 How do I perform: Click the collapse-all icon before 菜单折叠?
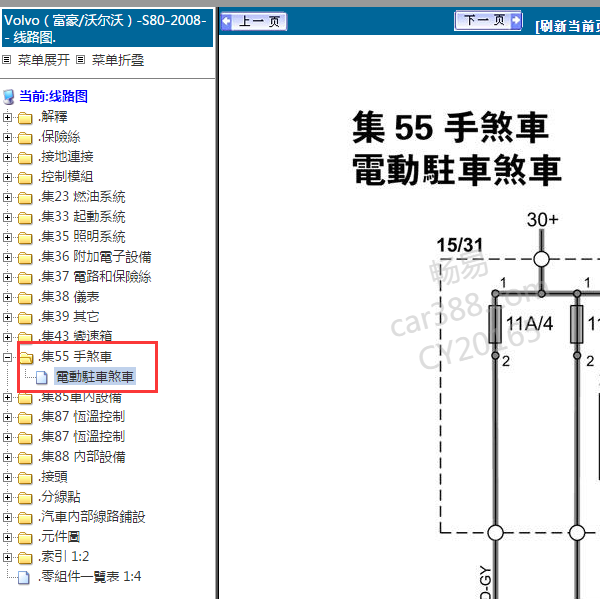coord(80,60)
